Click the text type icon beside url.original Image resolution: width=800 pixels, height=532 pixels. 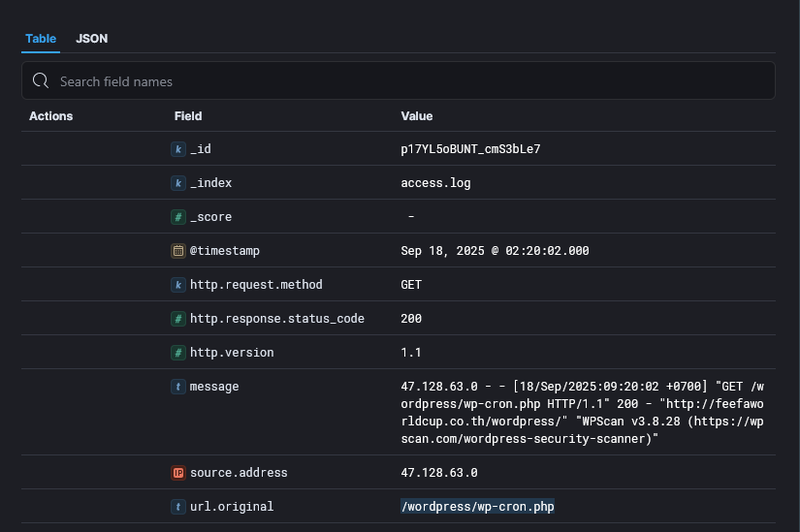pyautogui.click(x=178, y=506)
